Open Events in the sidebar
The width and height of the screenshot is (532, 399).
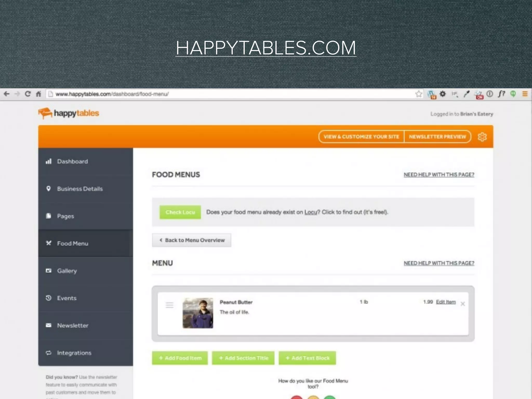point(85,298)
